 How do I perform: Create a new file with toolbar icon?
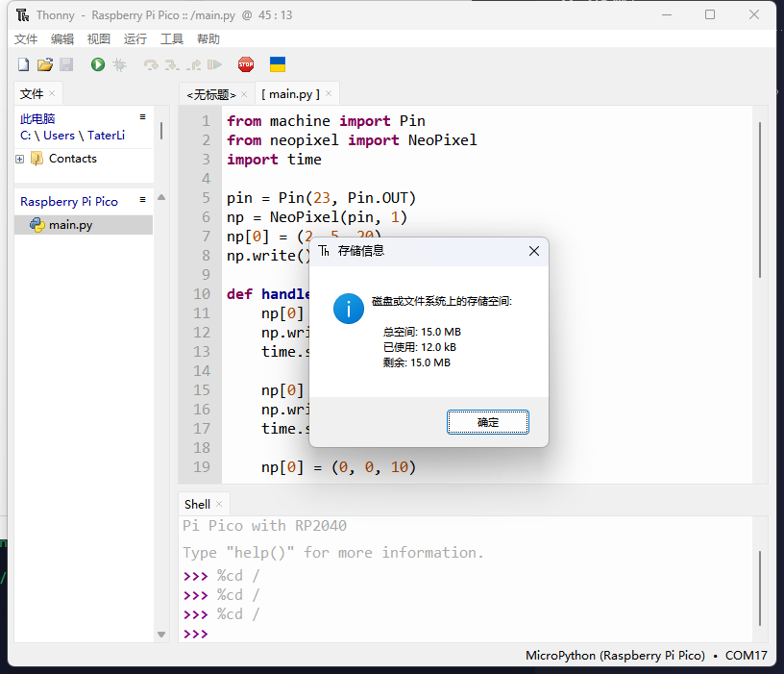[x=23, y=64]
